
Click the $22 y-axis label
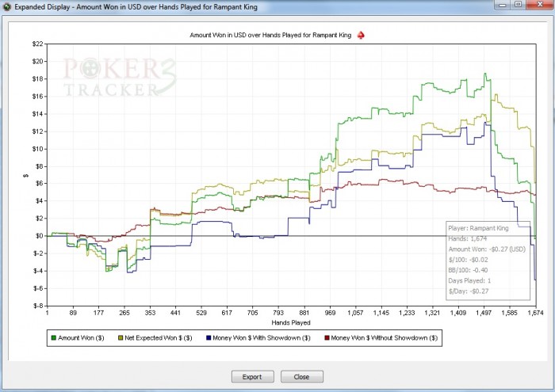pos(37,44)
